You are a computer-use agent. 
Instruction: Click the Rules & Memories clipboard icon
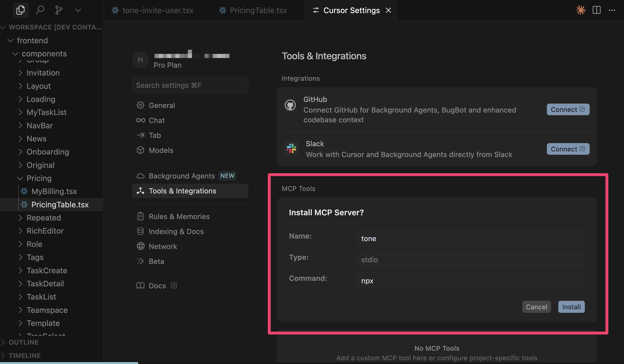coord(140,216)
